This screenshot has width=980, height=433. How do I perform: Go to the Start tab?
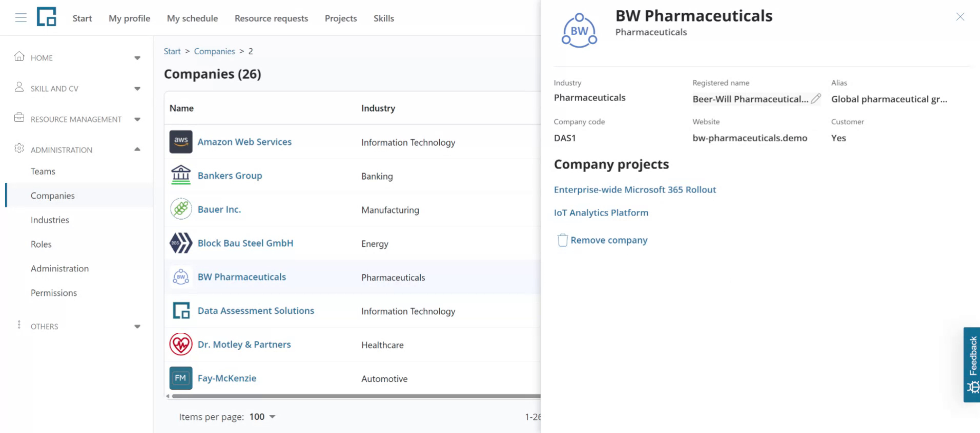click(82, 18)
